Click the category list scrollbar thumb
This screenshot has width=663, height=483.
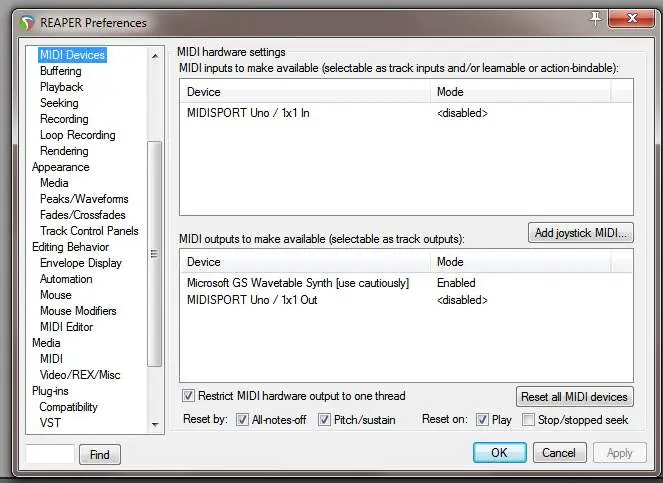(155, 254)
